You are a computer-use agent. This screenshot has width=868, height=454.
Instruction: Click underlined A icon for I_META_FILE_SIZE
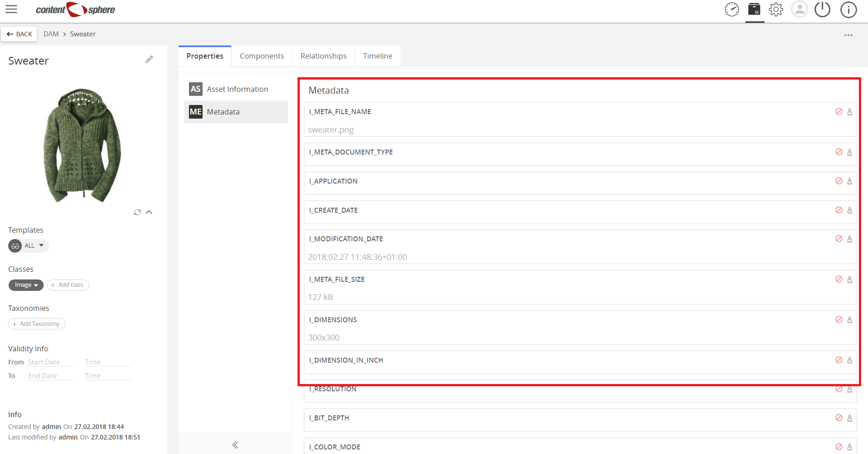tap(849, 279)
